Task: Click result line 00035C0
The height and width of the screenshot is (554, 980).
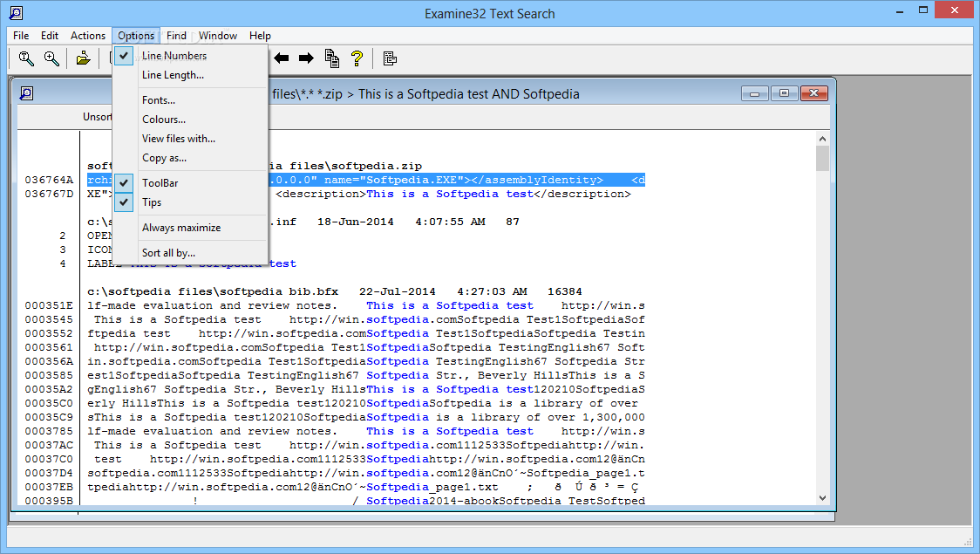Action: tap(365, 403)
